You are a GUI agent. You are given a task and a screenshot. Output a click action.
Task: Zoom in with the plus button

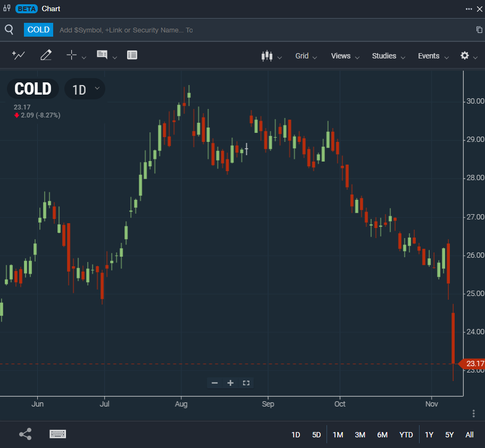tap(230, 383)
